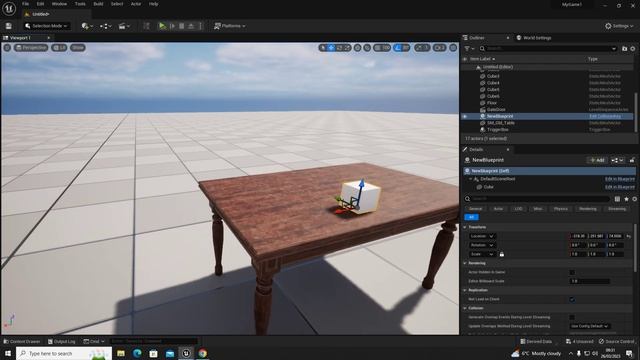This screenshot has width=640, height=360.
Task: Activate the Scale tool in viewport
Action: (x=347, y=48)
